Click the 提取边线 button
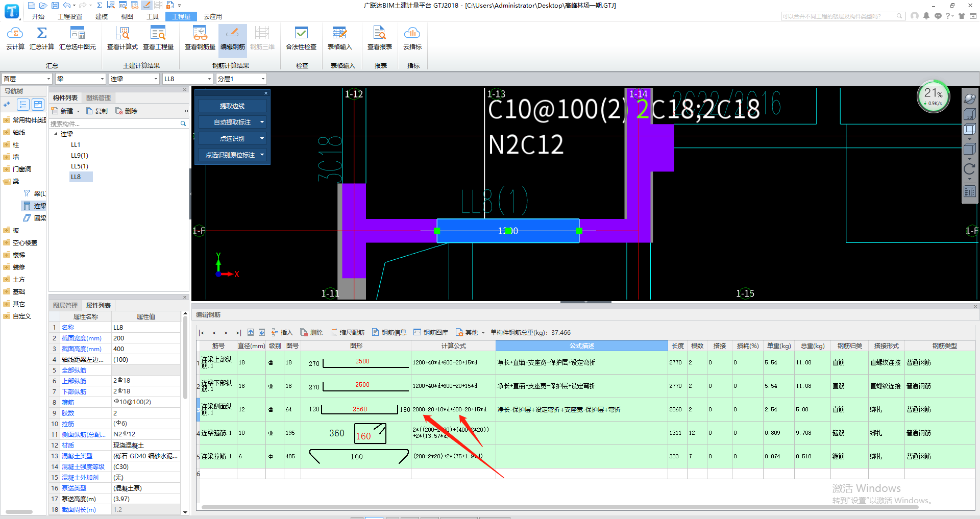Screen dimensions: 980x519 [232, 106]
